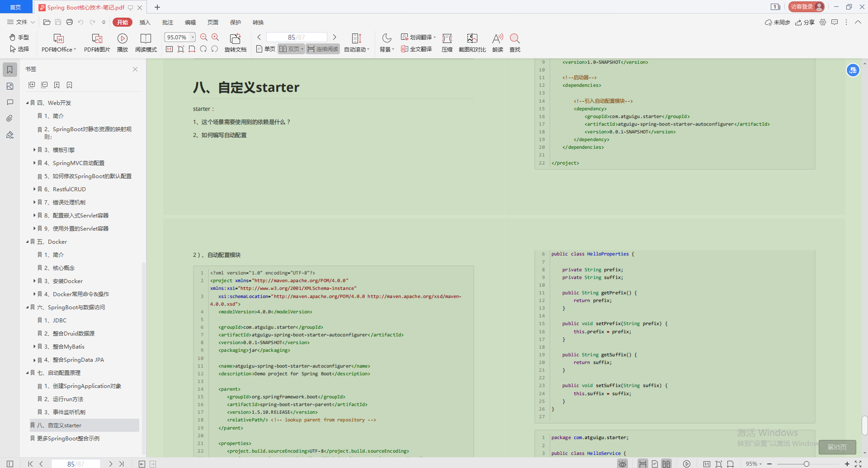This screenshot has width=868, height=468.
Task: Choose the Select cursor tool
Action: coord(19,49)
